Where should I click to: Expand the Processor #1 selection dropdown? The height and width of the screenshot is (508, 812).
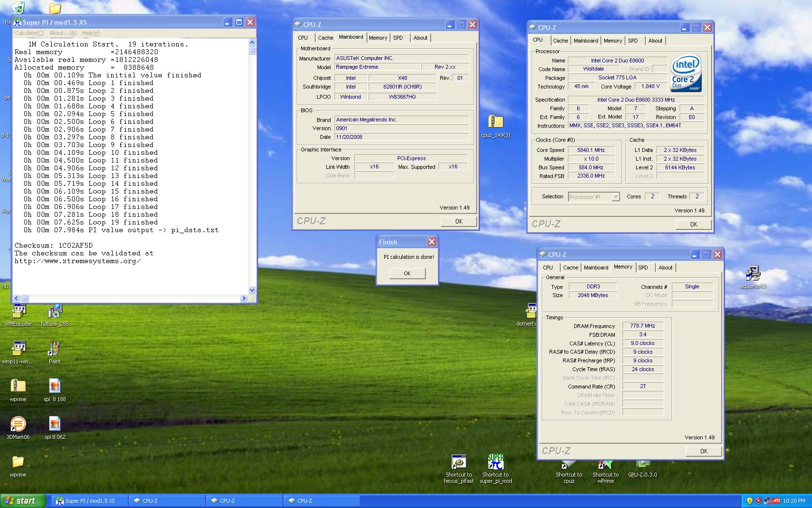coord(615,197)
